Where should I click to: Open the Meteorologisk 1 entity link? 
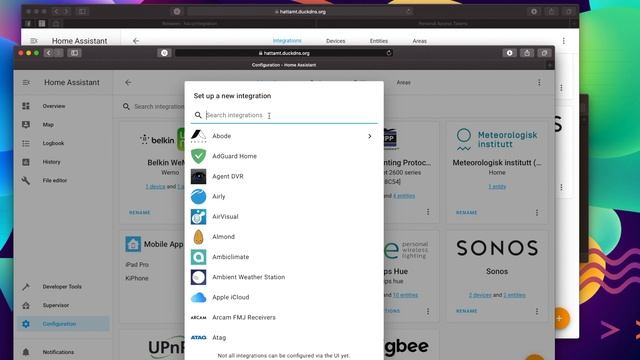tap(497, 187)
